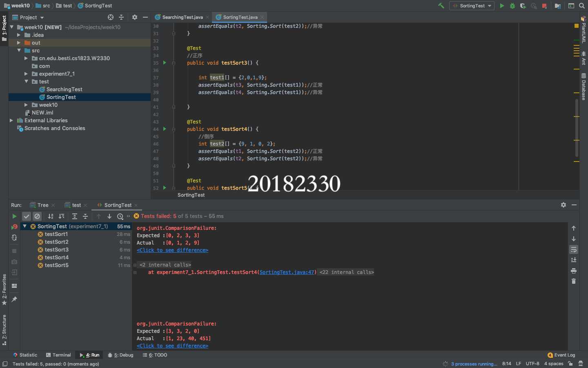
Task: Select the SortingTest.java editor tab
Action: coord(240,17)
